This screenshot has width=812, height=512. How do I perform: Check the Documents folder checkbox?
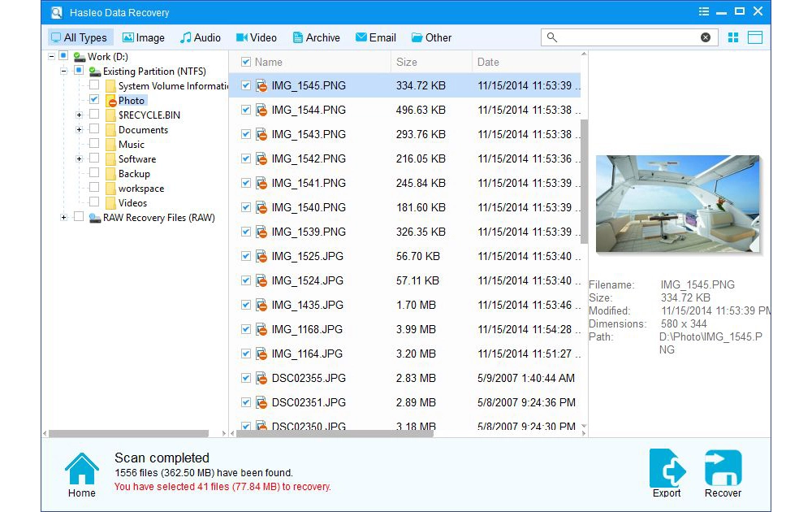95,130
